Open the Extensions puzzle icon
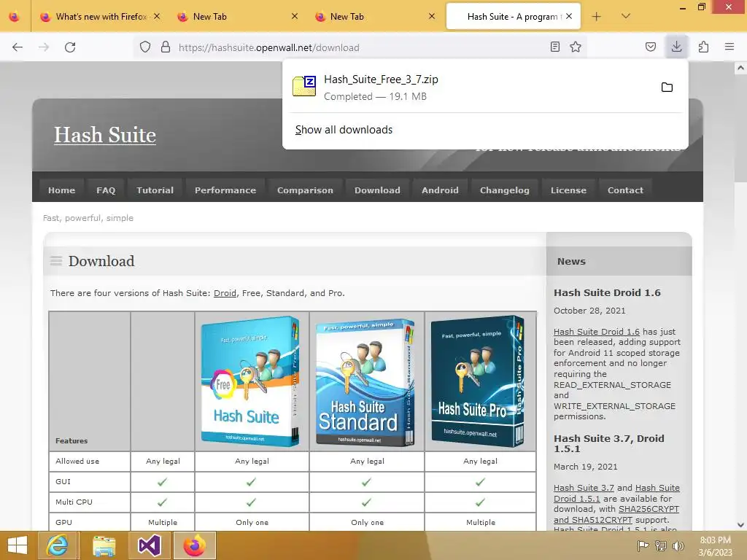Screen dimensions: 747x560 pos(703,47)
